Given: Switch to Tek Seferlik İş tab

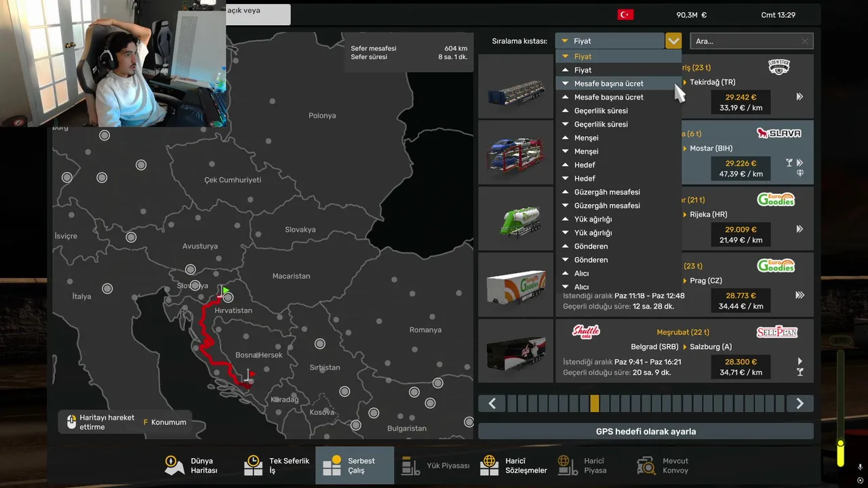Looking at the screenshot, I should 277,466.
